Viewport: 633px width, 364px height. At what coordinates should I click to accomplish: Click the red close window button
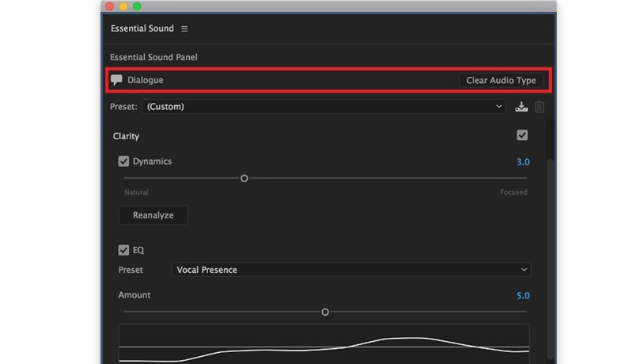coord(110,6)
